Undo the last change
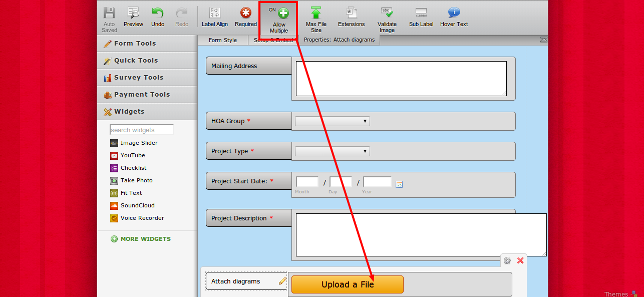The width and height of the screenshot is (644, 297). [158, 17]
